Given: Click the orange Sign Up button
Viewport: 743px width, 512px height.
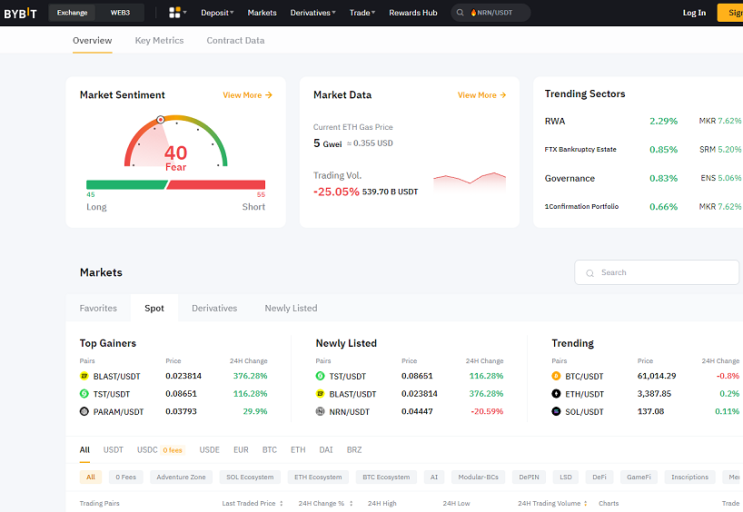Looking at the screenshot, I should [730, 13].
